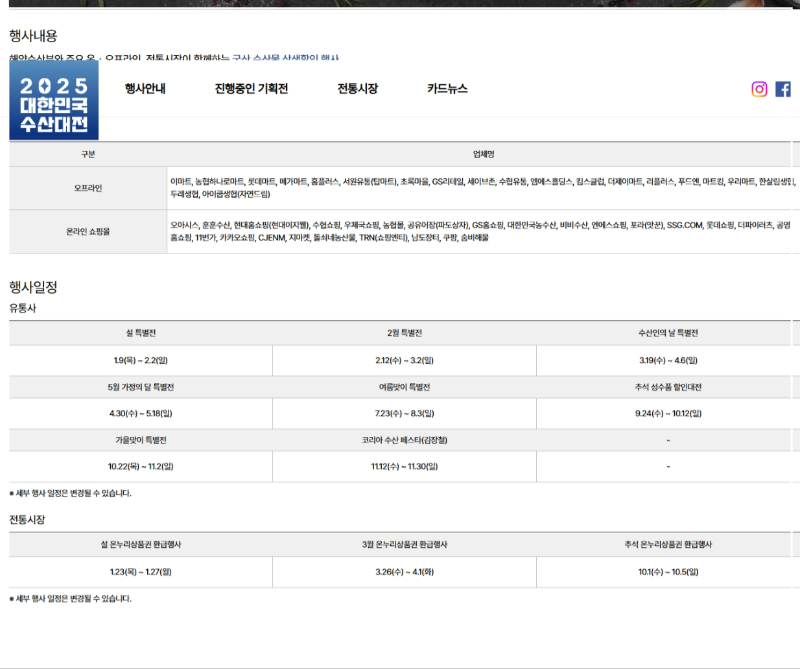Click the offline retailers list starting with 이마트
Viewport: 800px width, 669px height.
click(482, 188)
